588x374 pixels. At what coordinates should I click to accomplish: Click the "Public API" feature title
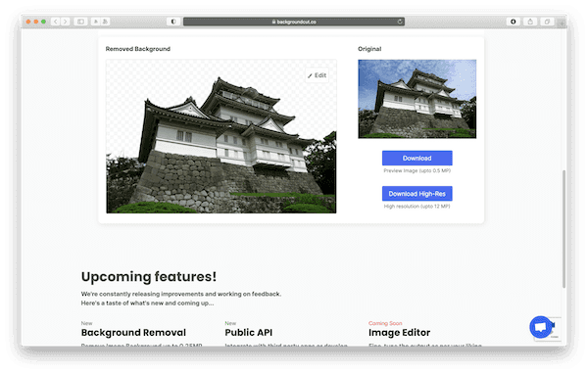click(x=249, y=333)
